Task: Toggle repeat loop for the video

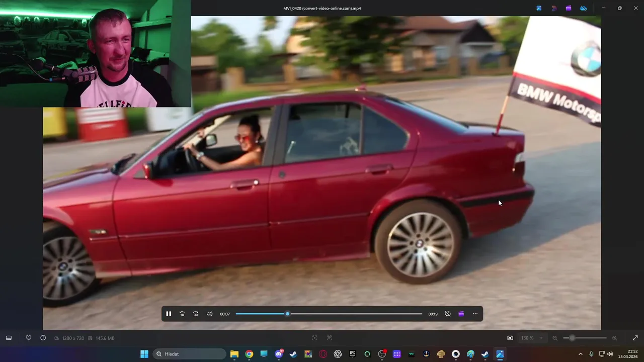Action: [x=448, y=314]
